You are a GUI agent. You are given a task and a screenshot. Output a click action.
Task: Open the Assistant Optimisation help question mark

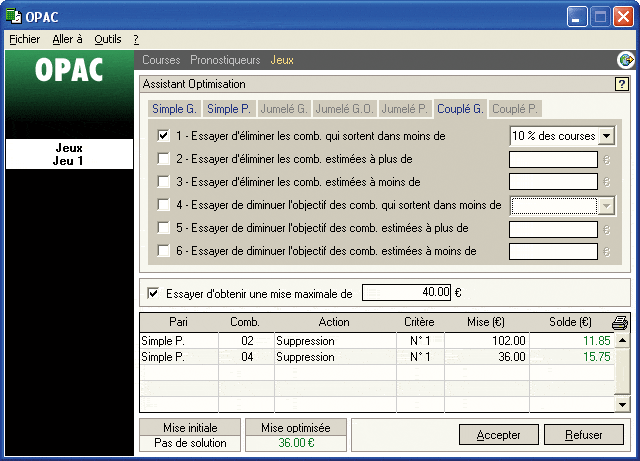point(621,85)
